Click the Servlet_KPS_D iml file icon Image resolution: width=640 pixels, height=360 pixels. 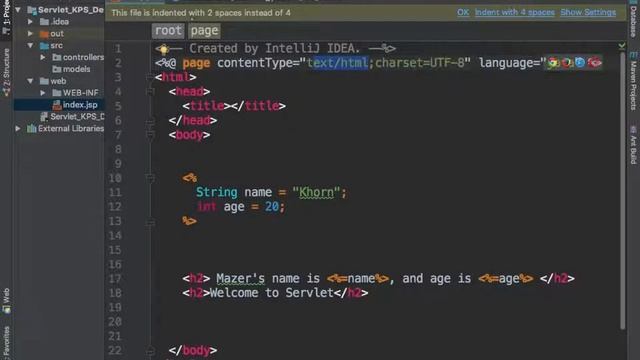[44, 117]
